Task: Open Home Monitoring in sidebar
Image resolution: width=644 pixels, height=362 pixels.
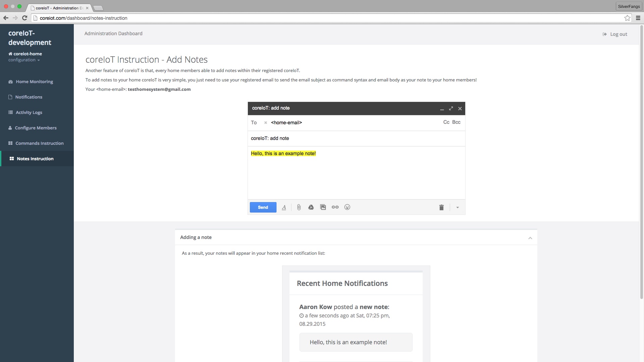Action: [x=34, y=82]
